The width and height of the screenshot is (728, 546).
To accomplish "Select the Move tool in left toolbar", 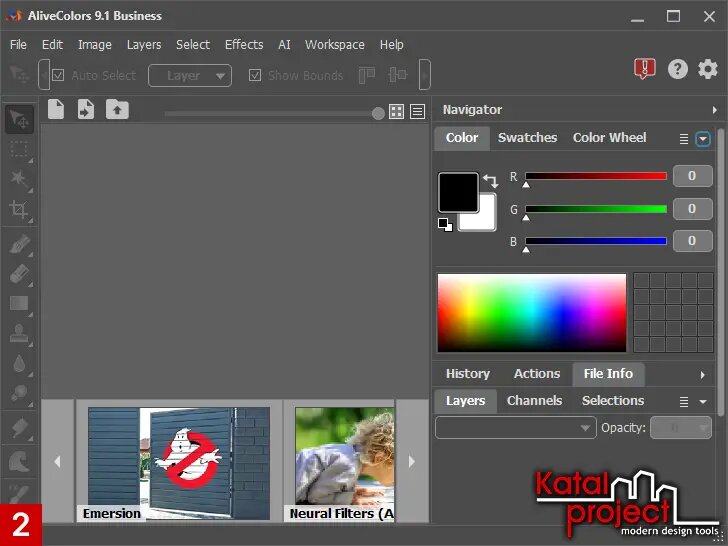I will pos(19,119).
